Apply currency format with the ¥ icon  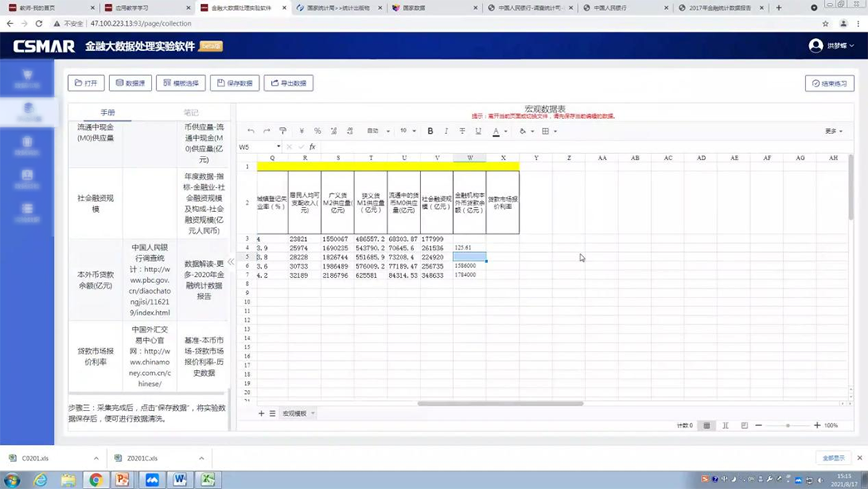coord(302,131)
